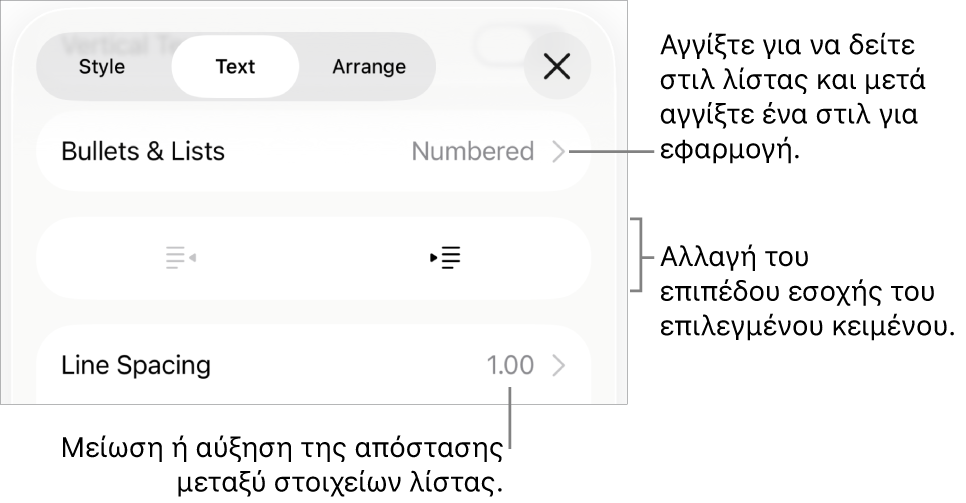The height and width of the screenshot is (503, 966).
Task: Tap the 1.00 line spacing value
Action: click(x=510, y=366)
